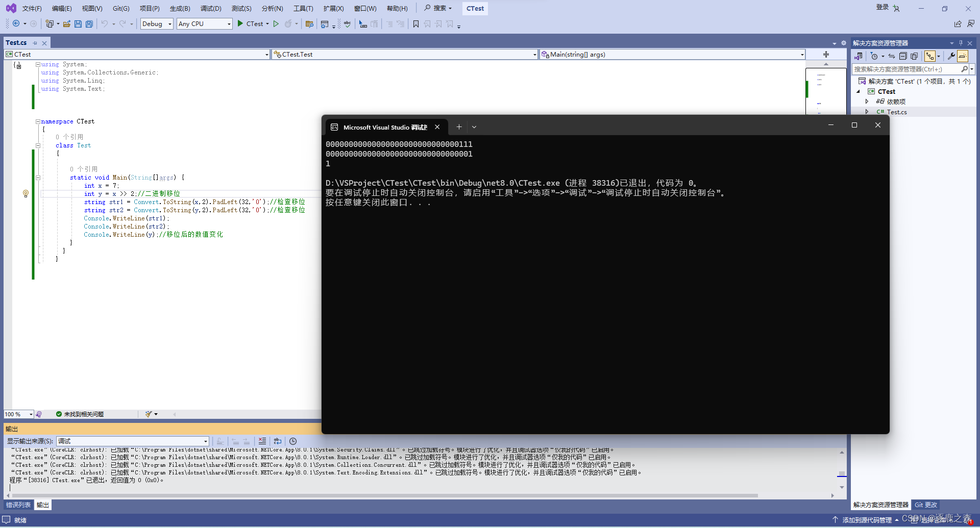This screenshot has height=528, width=980.
Task: Collapse the Main method code region
Action: (38, 178)
